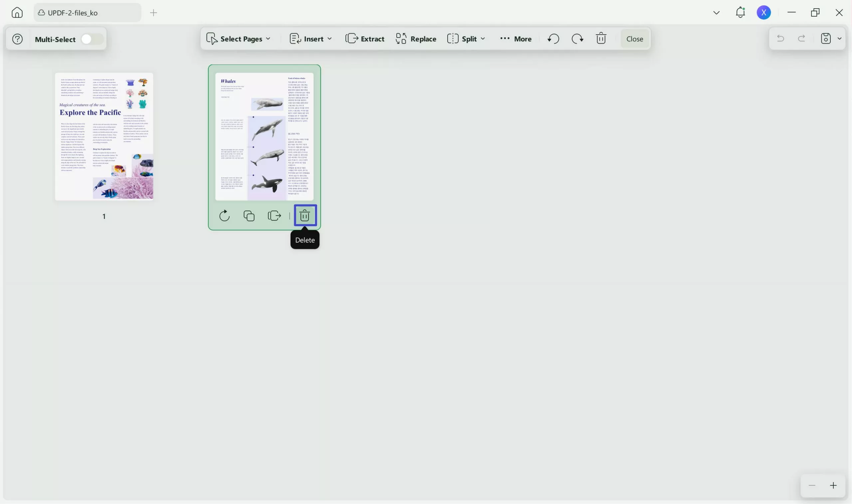Click the Home icon in the title bar
Image resolution: width=852 pixels, height=504 pixels.
(17, 12)
